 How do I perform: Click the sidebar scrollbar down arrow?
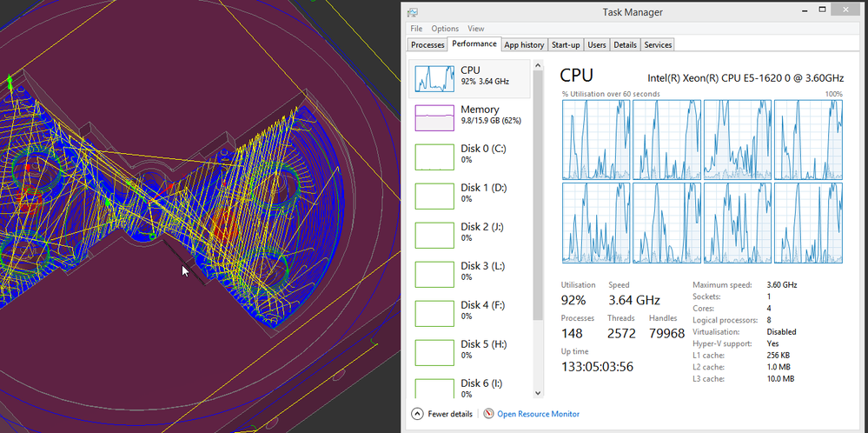tap(538, 393)
